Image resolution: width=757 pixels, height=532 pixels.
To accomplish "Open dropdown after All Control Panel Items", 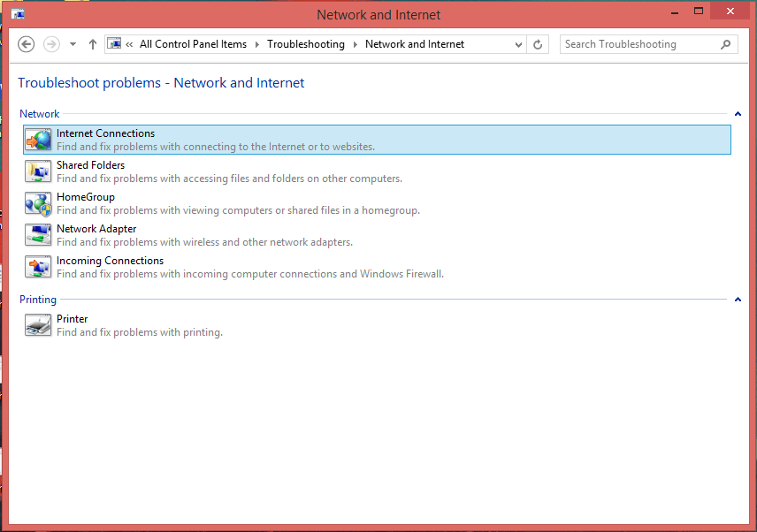I will click(257, 44).
